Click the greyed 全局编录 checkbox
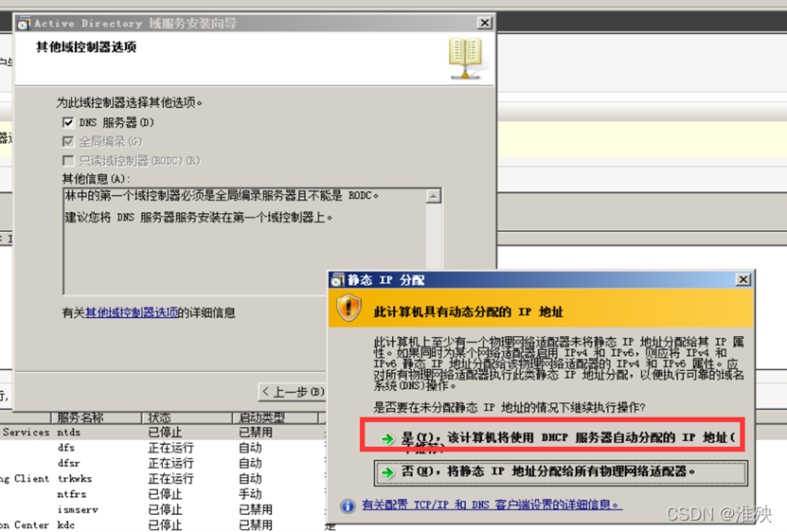Viewport: 787px width, 532px height. coord(68,142)
